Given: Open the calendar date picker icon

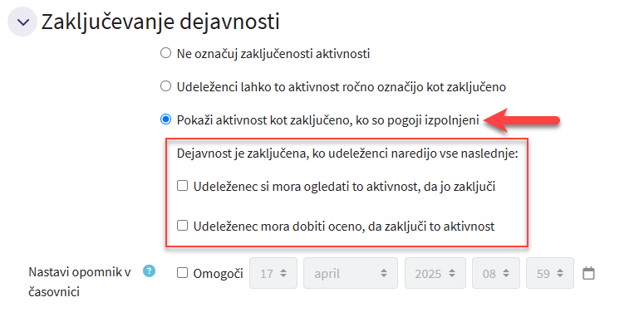Looking at the screenshot, I should [589, 273].
